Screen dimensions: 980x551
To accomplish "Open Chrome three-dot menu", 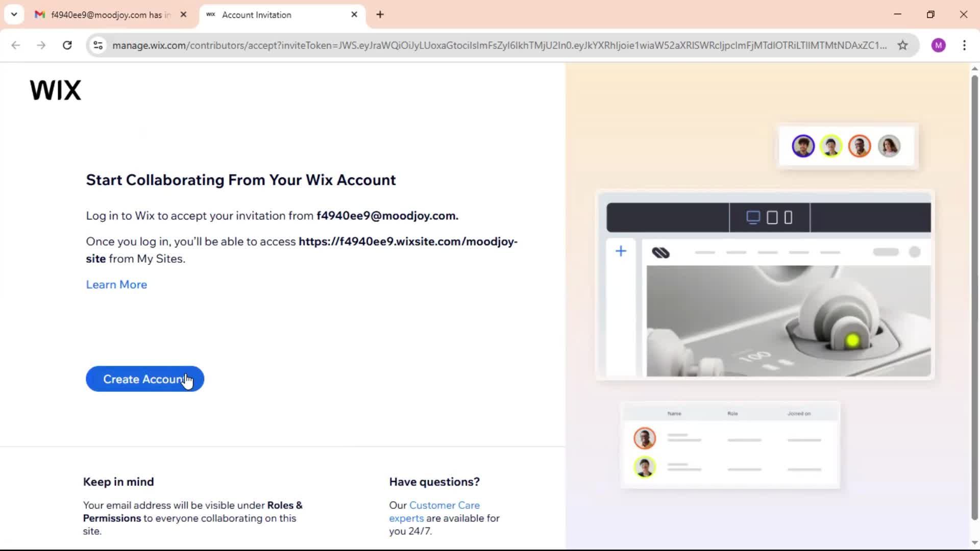I will point(964,45).
